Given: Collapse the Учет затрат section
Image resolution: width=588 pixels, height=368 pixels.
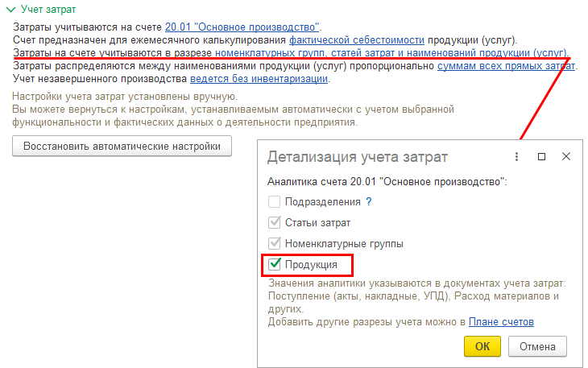Looking at the screenshot, I should click(11, 10).
